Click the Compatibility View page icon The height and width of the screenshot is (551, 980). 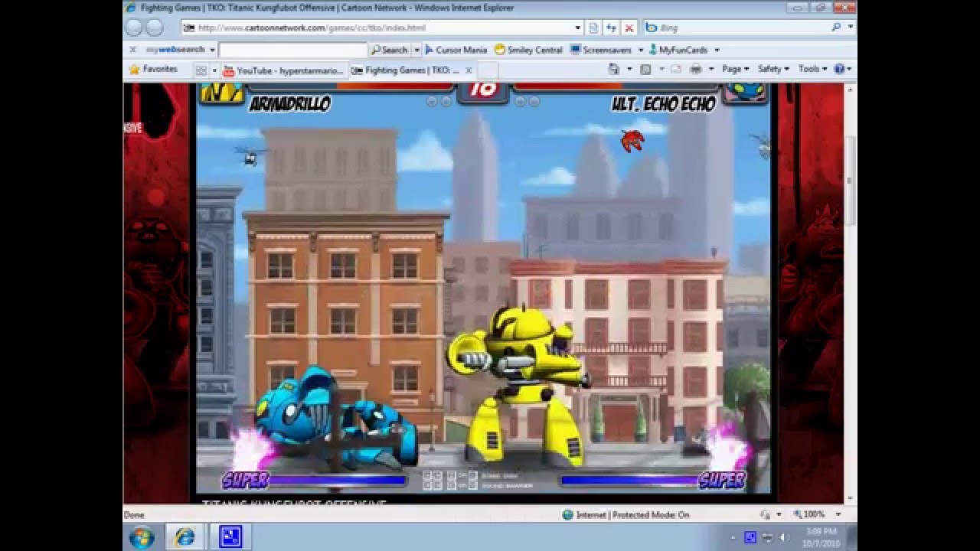[x=593, y=28]
